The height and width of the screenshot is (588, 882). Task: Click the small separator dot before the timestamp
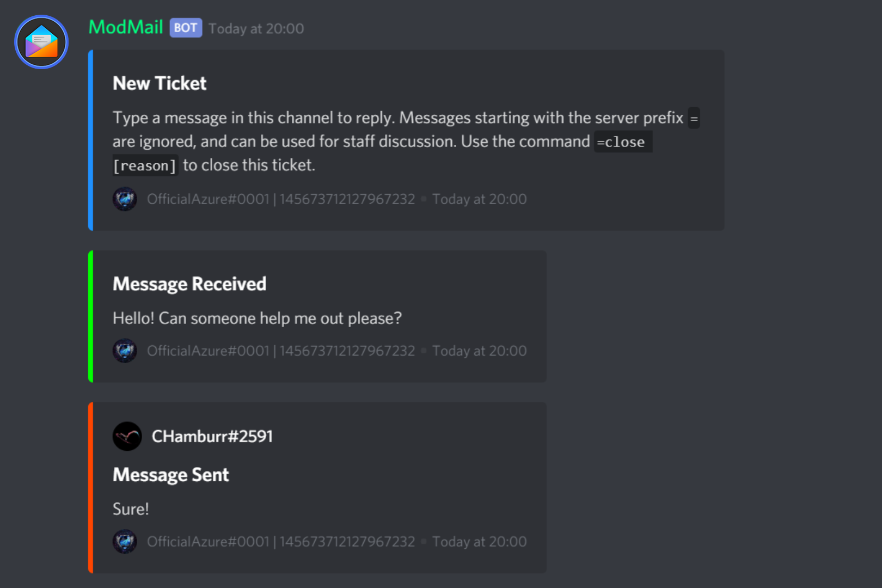click(422, 199)
